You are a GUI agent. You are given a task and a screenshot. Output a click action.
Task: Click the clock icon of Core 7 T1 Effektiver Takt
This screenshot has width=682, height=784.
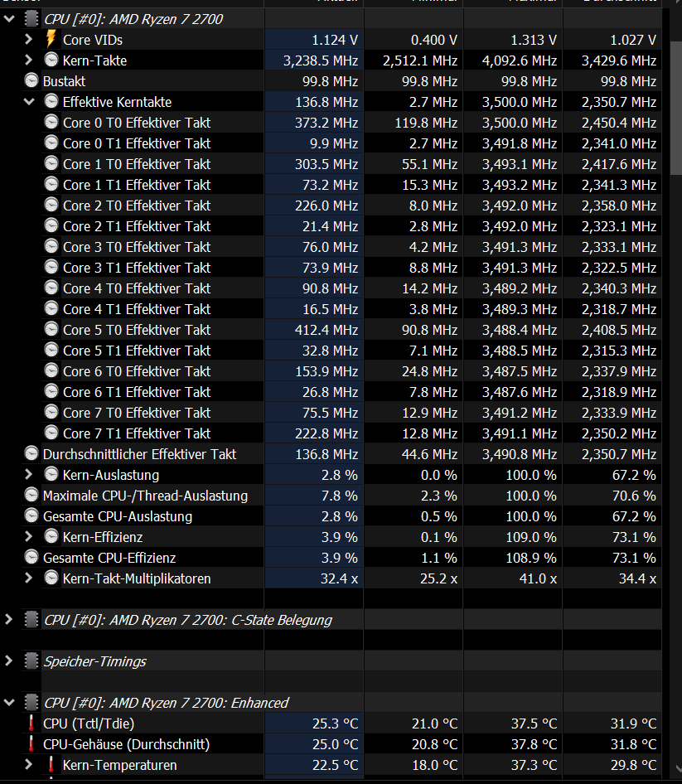(x=51, y=433)
